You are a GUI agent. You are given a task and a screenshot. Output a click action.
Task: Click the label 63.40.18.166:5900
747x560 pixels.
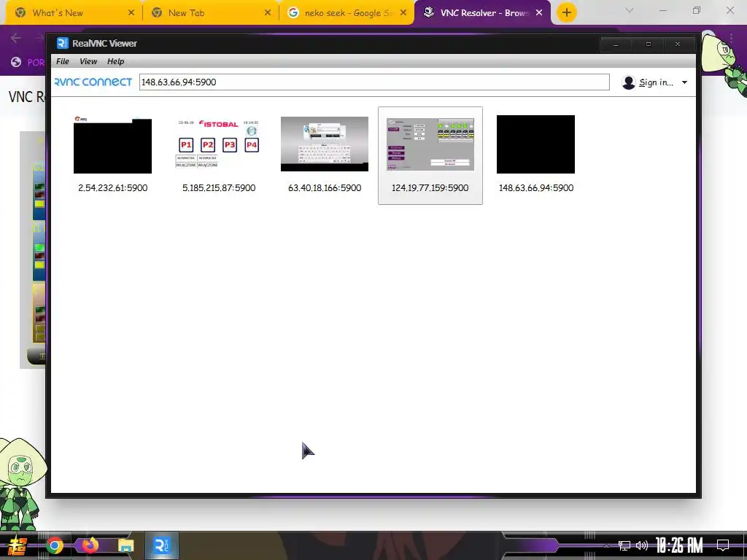[325, 187]
